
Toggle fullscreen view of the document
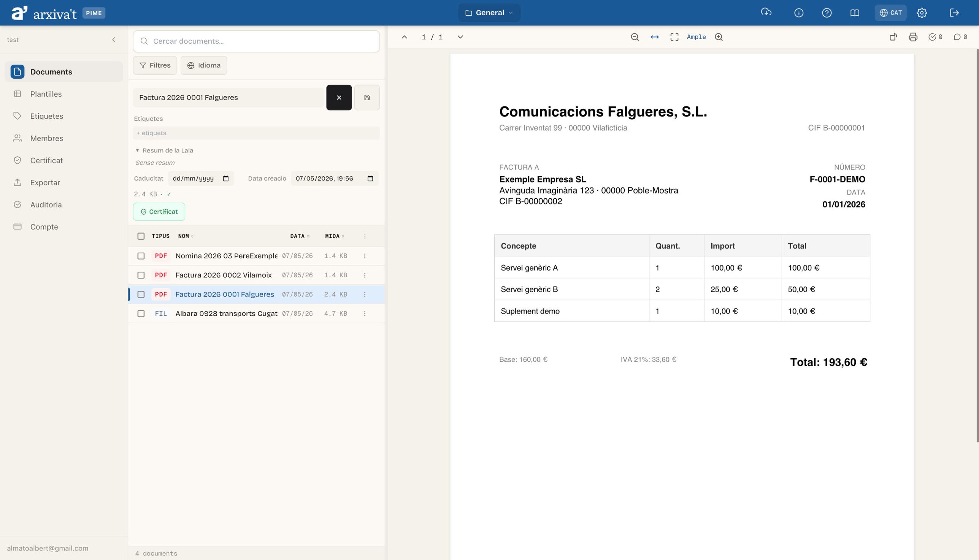tap(674, 37)
